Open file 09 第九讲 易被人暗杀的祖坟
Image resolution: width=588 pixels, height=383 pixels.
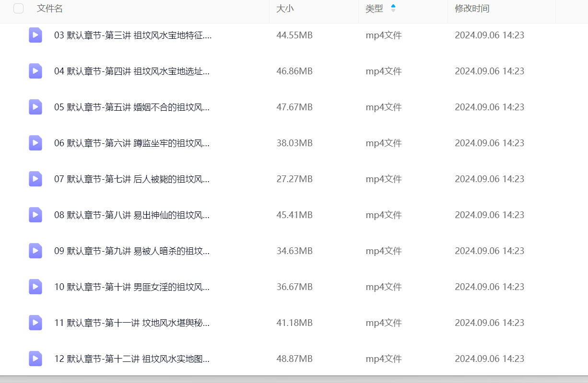click(x=132, y=251)
